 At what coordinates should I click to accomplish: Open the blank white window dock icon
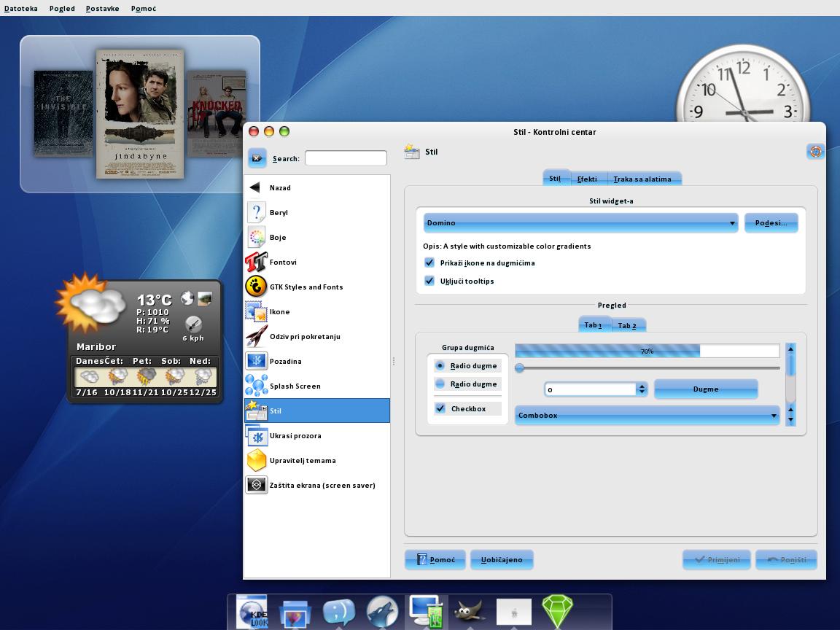point(514,612)
